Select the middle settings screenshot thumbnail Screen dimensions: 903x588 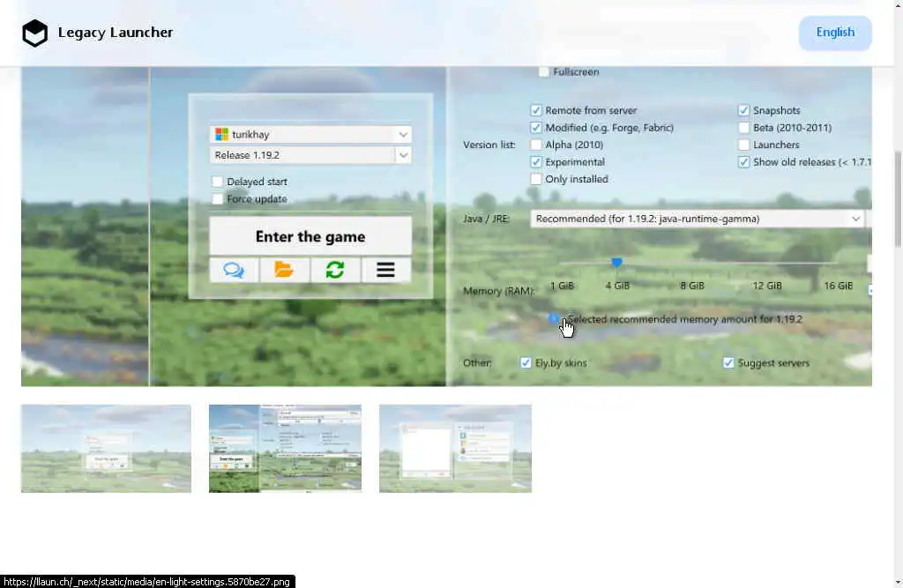coord(285,449)
